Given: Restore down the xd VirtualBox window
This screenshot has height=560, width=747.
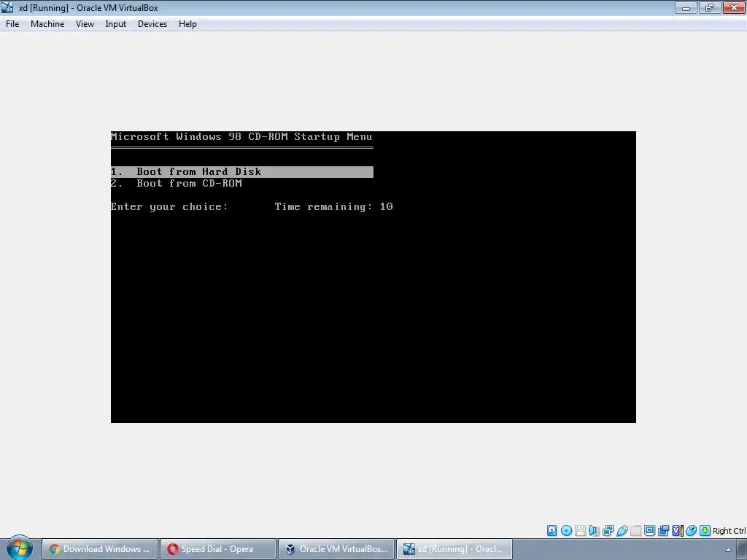Looking at the screenshot, I should [709, 7].
